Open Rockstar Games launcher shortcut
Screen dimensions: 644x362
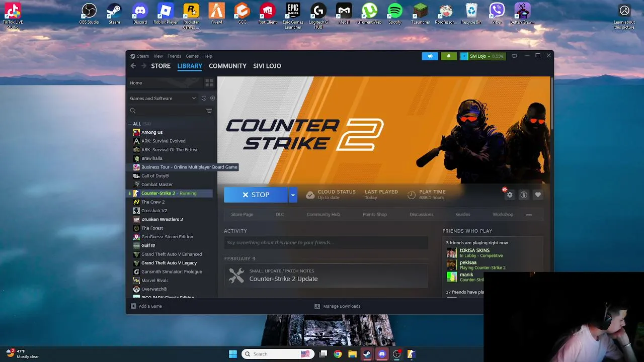191,15
